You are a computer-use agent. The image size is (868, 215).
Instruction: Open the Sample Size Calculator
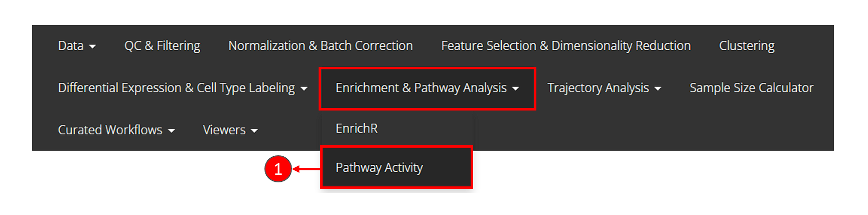tap(751, 88)
